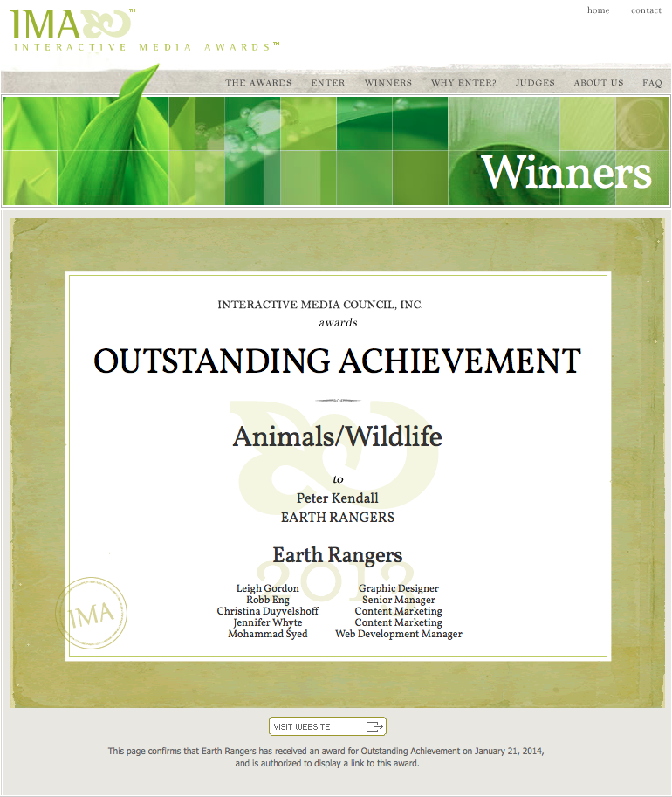
Task: Open the About Us menu item
Action: click(599, 83)
